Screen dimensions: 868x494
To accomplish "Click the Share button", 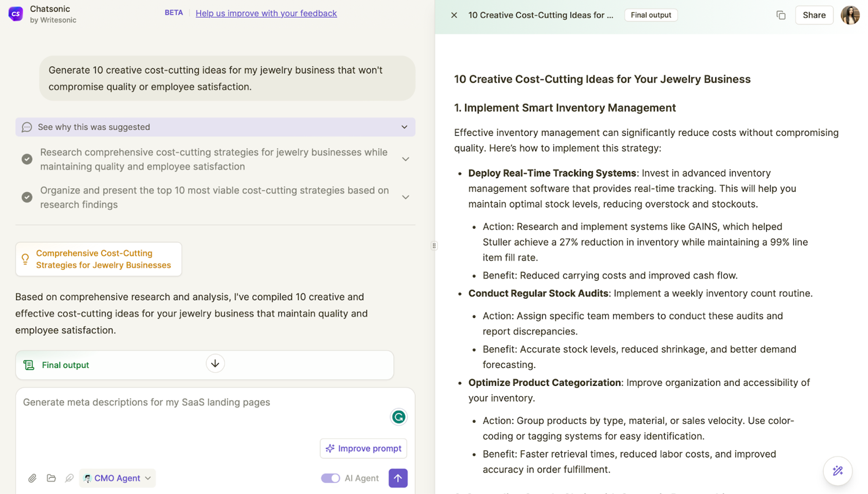I will click(x=814, y=15).
